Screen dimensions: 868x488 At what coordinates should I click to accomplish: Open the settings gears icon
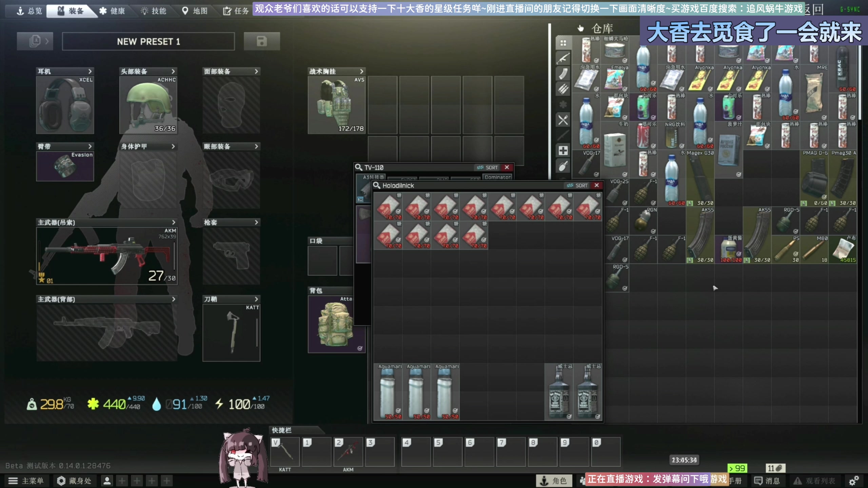pyautogui.click(x=854, y=480)
